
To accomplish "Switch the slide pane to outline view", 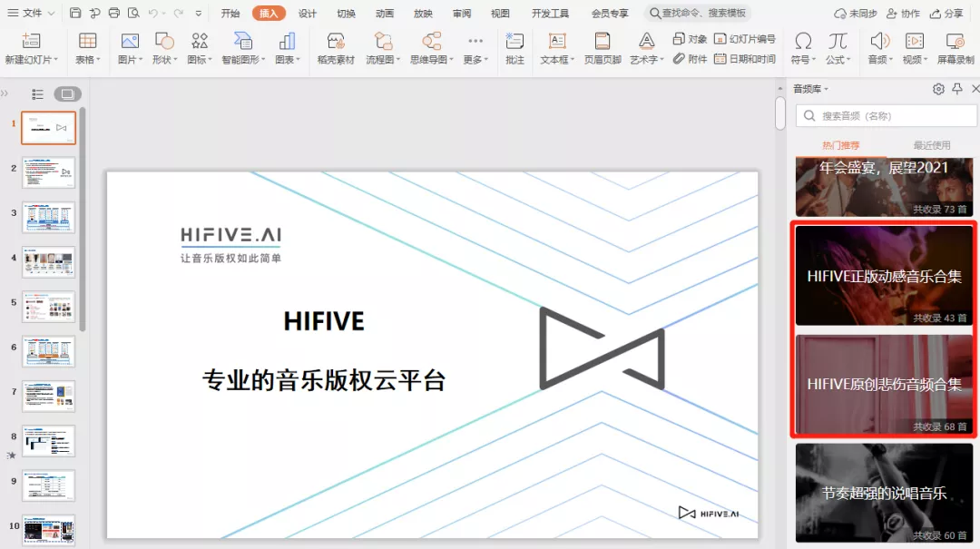I will pyautogui.click(x=37, y=95).
